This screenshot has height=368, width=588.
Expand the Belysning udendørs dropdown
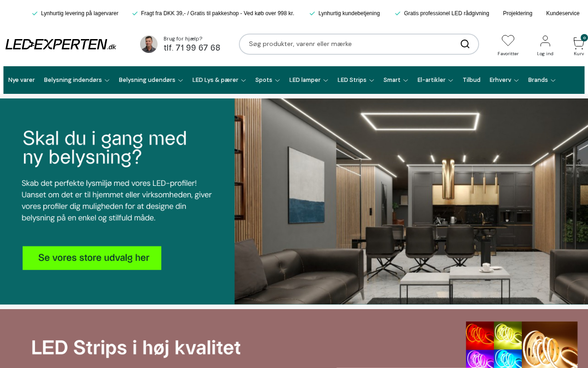click(x=151, y=80)
